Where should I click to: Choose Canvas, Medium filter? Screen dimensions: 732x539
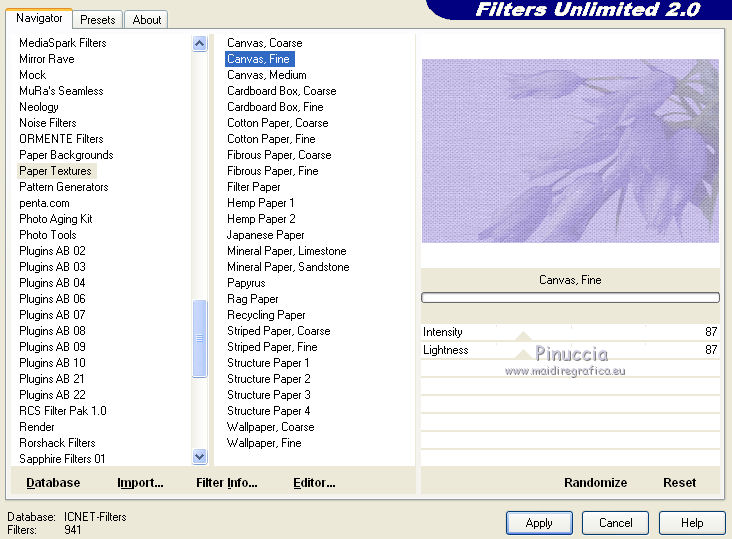point(267,75)
